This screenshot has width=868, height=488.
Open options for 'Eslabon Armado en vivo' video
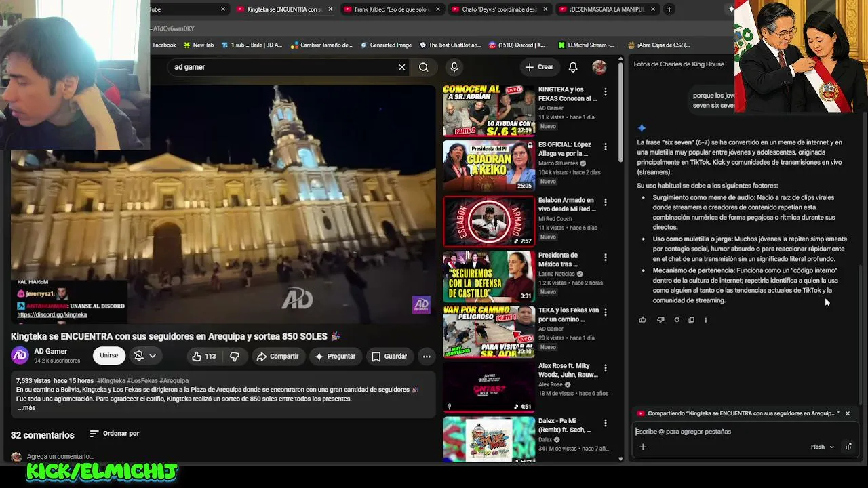(606, 202)
